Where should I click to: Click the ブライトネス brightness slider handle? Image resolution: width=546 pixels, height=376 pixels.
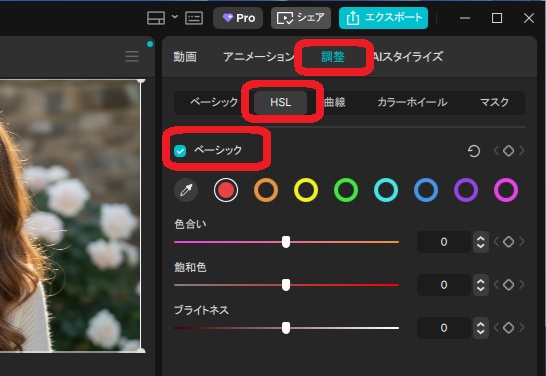pos(286,328)
